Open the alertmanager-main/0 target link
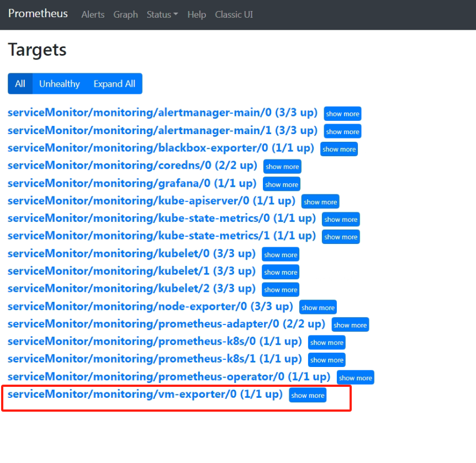The height and width of the screenshot is (463, 476). click(162, 113)
